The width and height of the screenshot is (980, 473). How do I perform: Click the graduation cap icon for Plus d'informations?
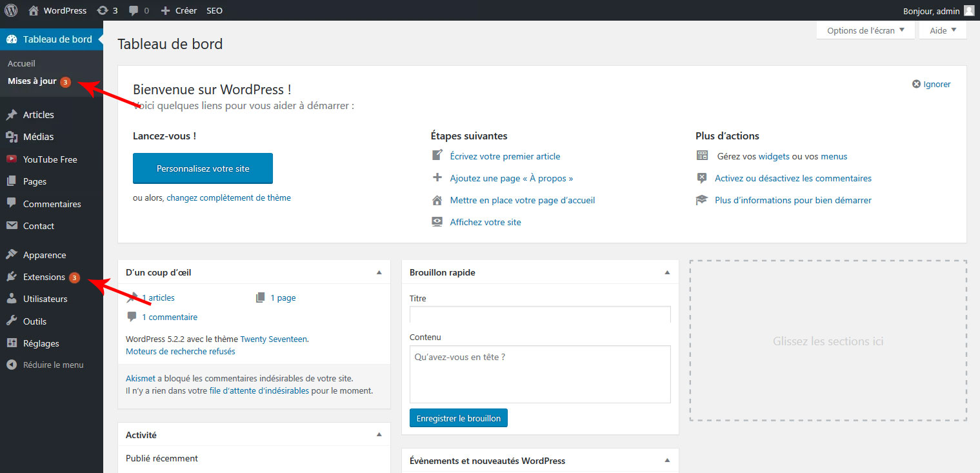click(702, 200)
